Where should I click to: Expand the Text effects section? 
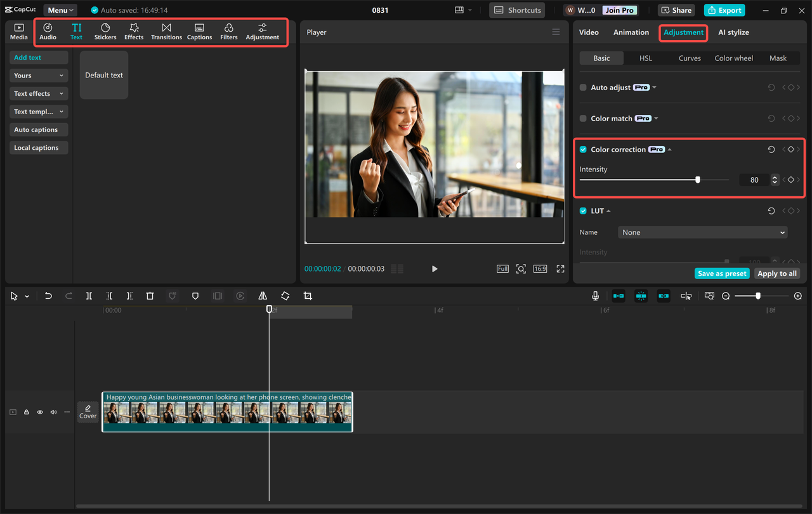[x=38, y=93]
